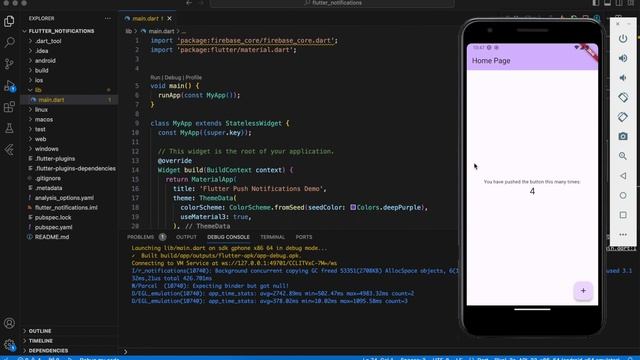Open the Source Control view
The image size is (640, 360).
(x=9, y=64)
